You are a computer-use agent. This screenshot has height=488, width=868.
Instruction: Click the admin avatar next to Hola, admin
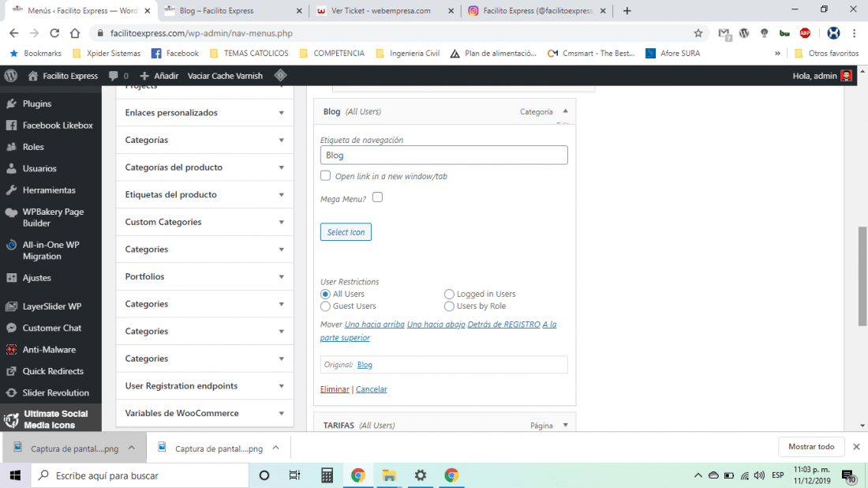846,76
